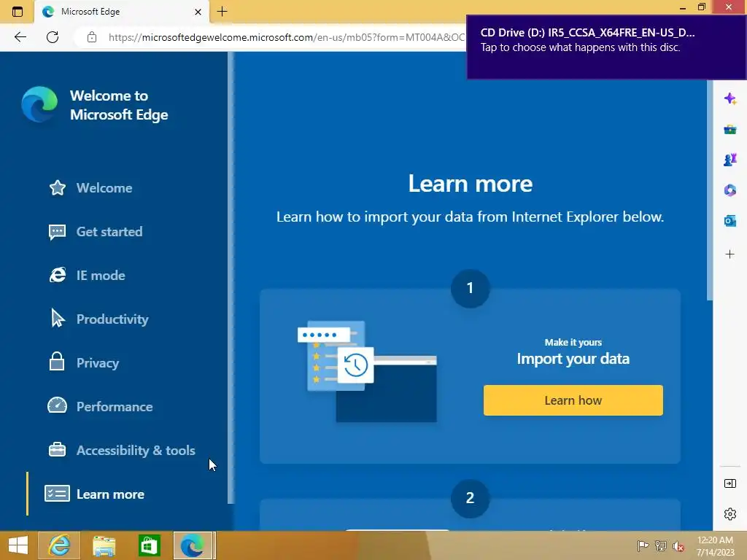Open the Games chess icon in sidebar
747x560 pixels.
729,160
